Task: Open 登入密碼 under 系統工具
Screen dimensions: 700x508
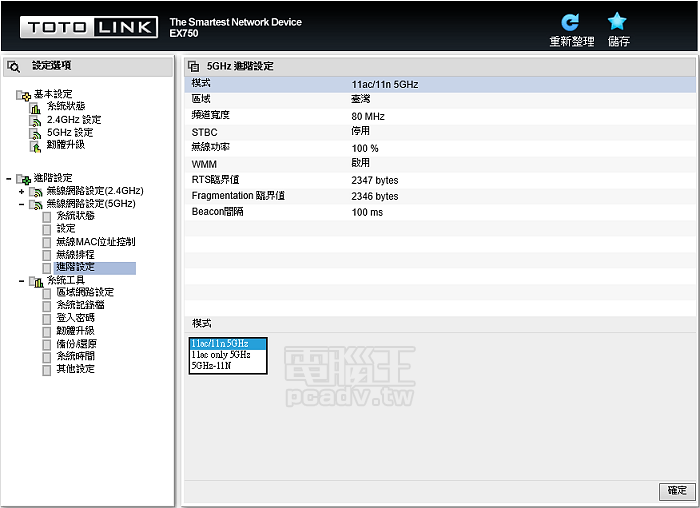Action: pos(75,318)
